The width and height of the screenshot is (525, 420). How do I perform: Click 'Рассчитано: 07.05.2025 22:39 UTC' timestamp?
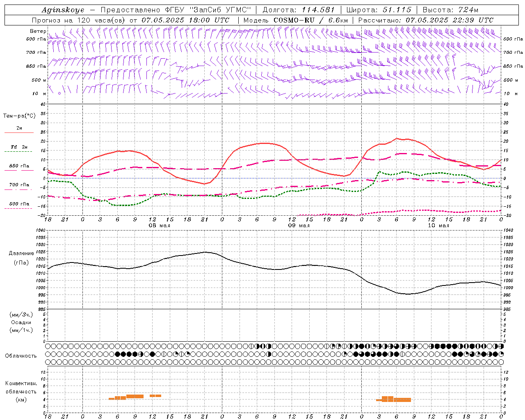[x=426, y=20]
